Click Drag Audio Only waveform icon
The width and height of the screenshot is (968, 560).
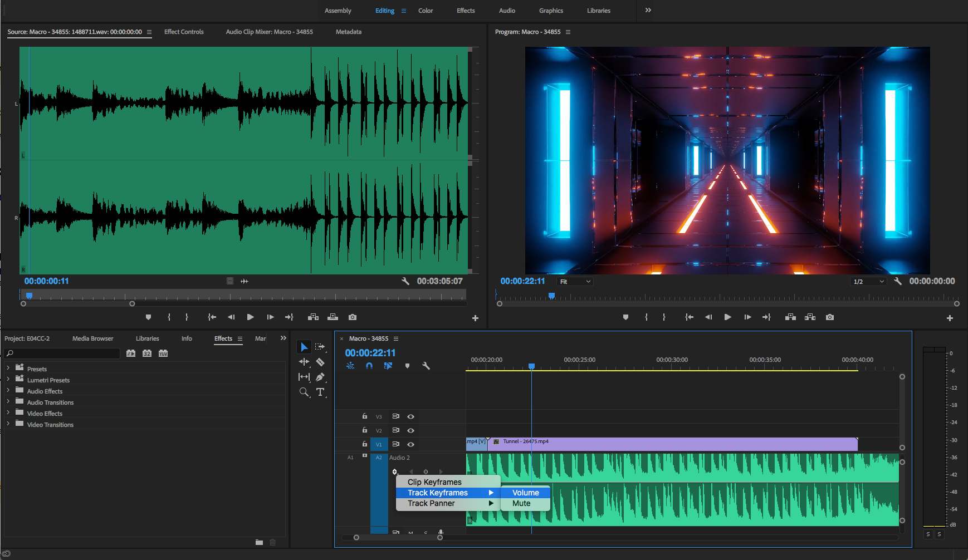pyautogui.click(x=244, y=281)
